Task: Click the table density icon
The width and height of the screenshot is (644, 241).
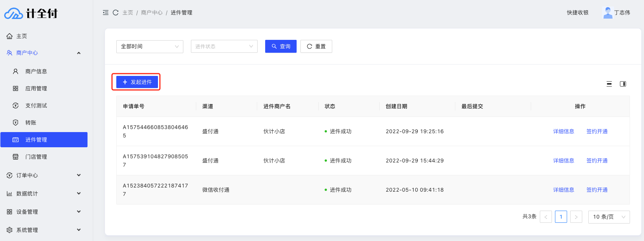Action: tap(609, 84)
